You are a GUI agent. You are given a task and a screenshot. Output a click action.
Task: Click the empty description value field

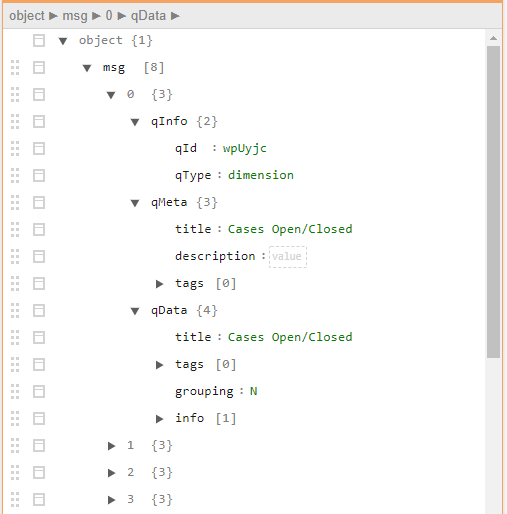point(288,257)
